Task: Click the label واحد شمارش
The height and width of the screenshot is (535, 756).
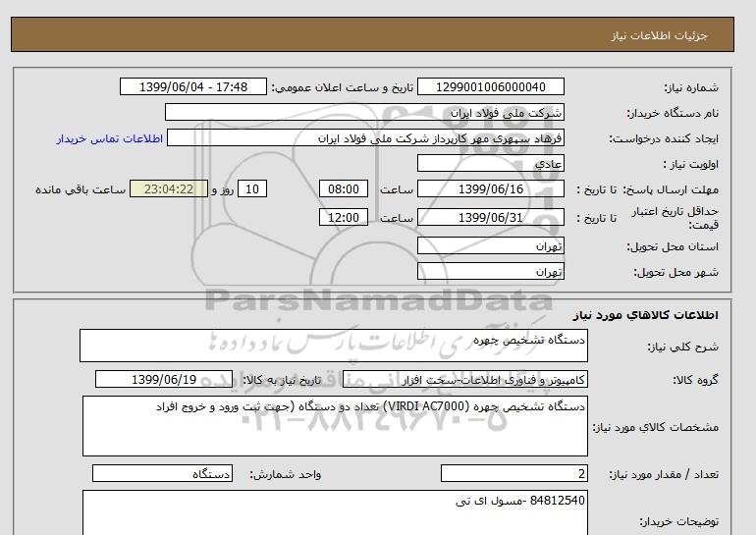Action: pyautogui.click(x=286, y=474)
